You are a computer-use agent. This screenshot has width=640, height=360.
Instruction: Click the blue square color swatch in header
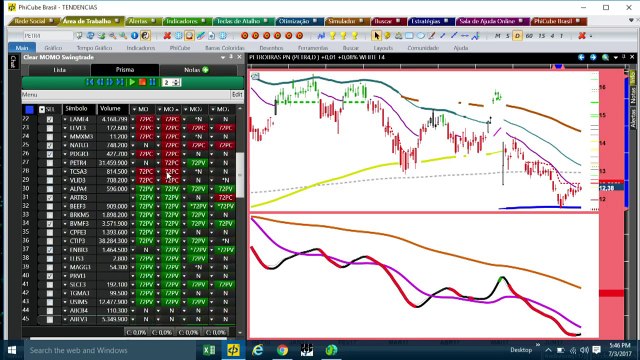coord(29,109)
